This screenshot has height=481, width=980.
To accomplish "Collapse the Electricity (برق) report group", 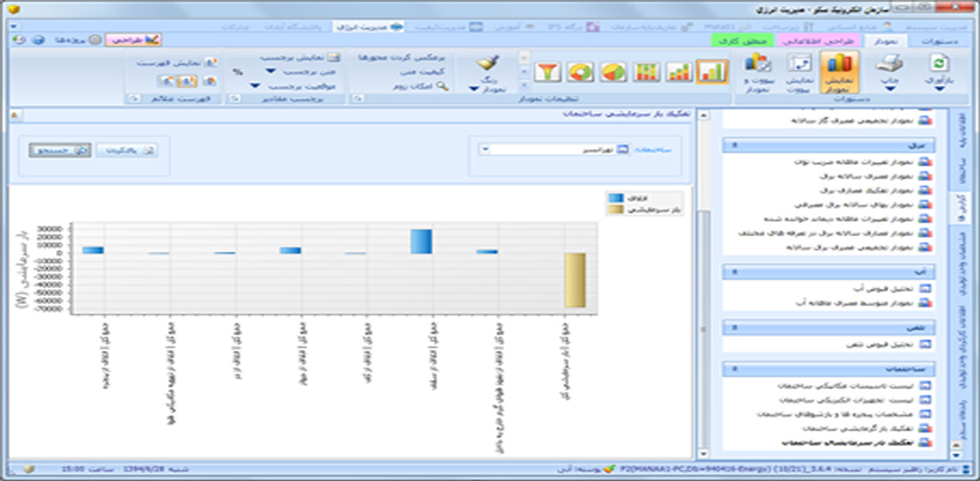I will [732, 146].
